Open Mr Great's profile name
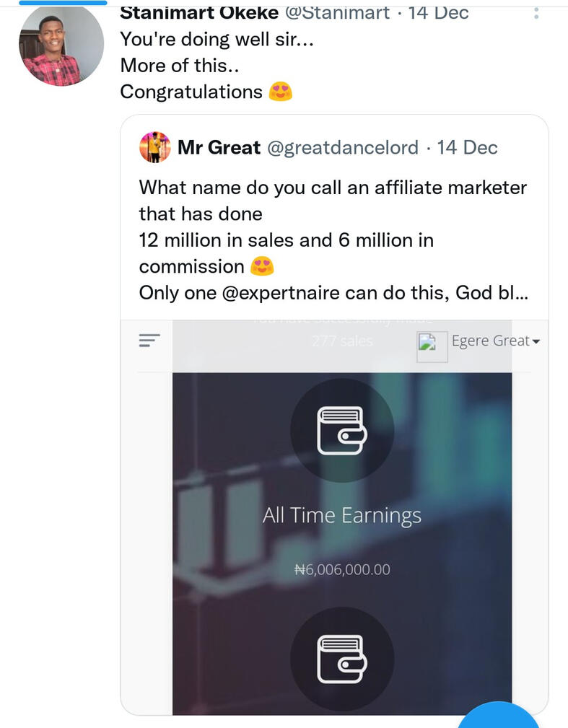 pos(219,148)
